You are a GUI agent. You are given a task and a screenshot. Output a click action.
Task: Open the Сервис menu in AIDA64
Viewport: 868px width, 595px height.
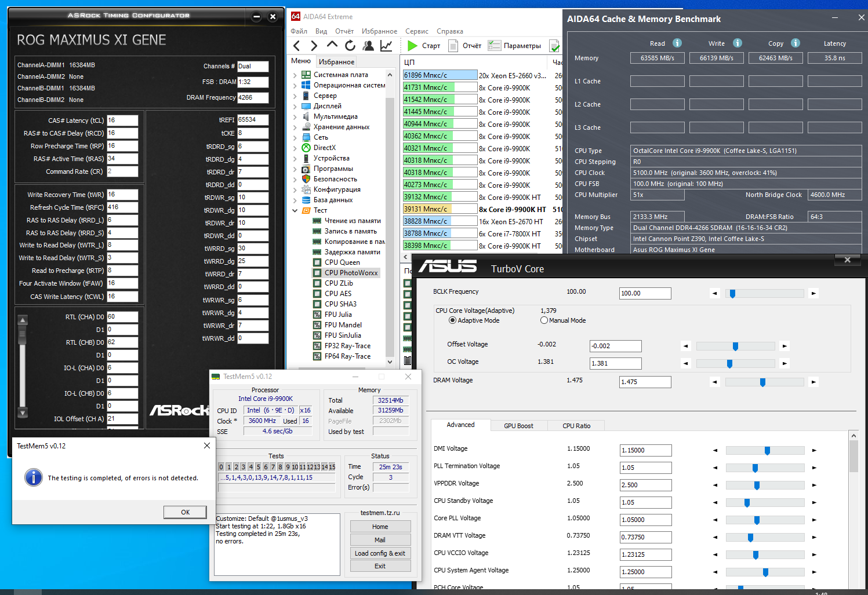tap(417, 31)
